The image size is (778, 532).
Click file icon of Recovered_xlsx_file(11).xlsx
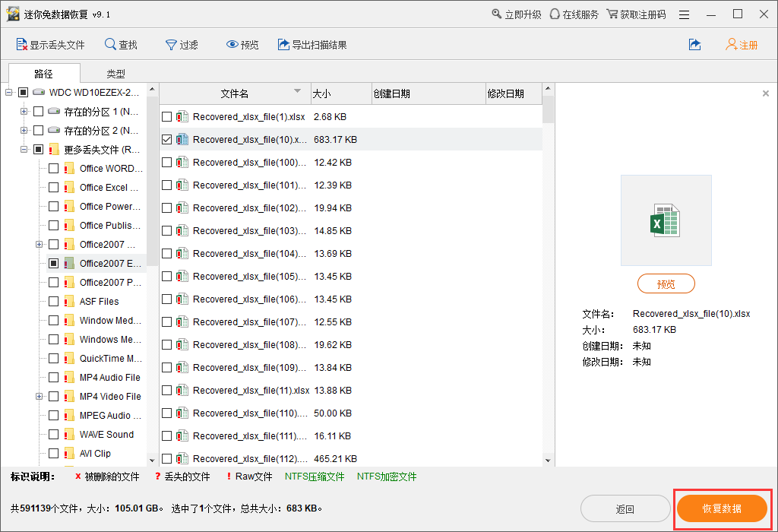pyautogui.click(x=182, y=391)
